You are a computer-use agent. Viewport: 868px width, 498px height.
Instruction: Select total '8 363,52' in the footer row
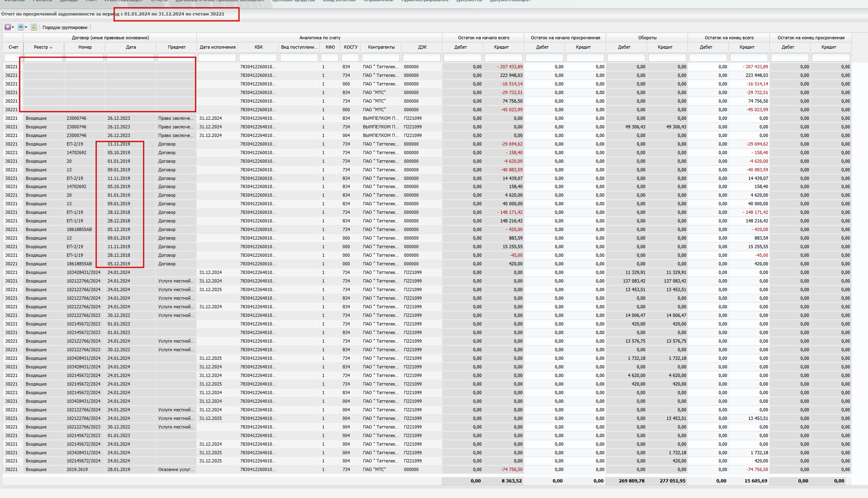[x=512, y=481]
